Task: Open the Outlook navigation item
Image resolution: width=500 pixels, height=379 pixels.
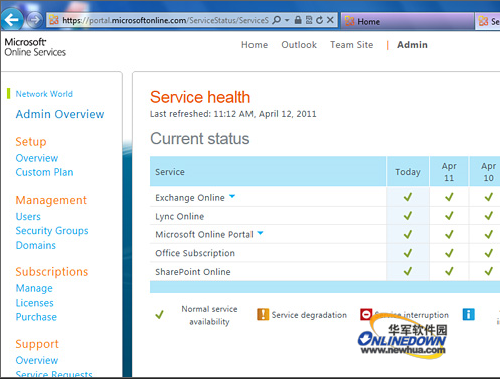Action: point(299,45)
